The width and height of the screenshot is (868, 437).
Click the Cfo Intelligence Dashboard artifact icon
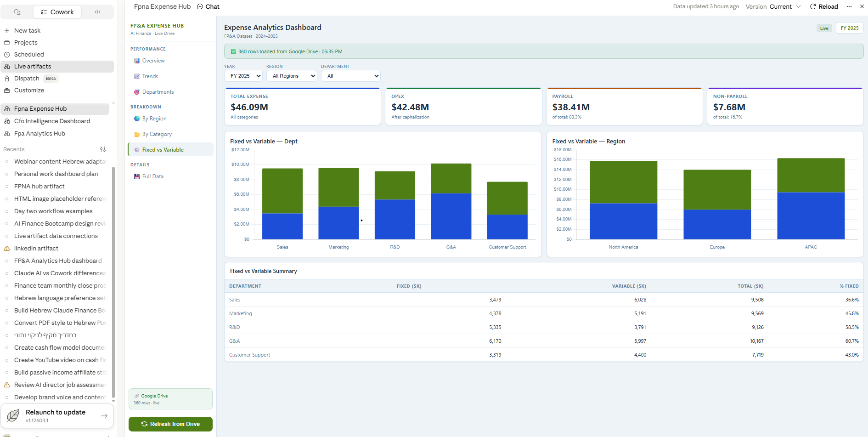[7, 121]
